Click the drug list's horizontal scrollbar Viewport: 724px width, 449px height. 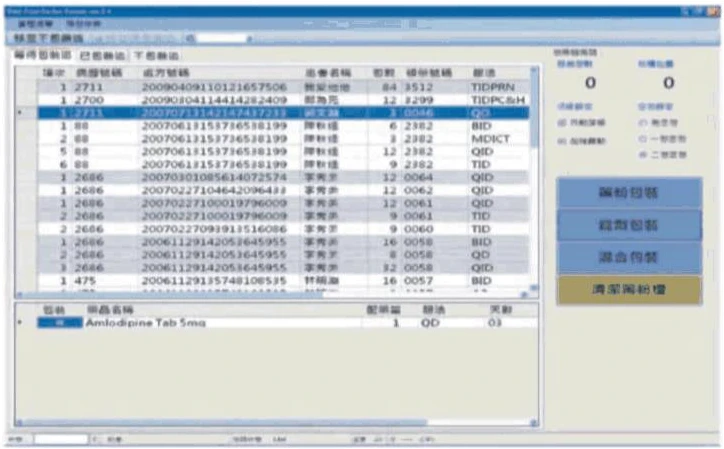224,423
